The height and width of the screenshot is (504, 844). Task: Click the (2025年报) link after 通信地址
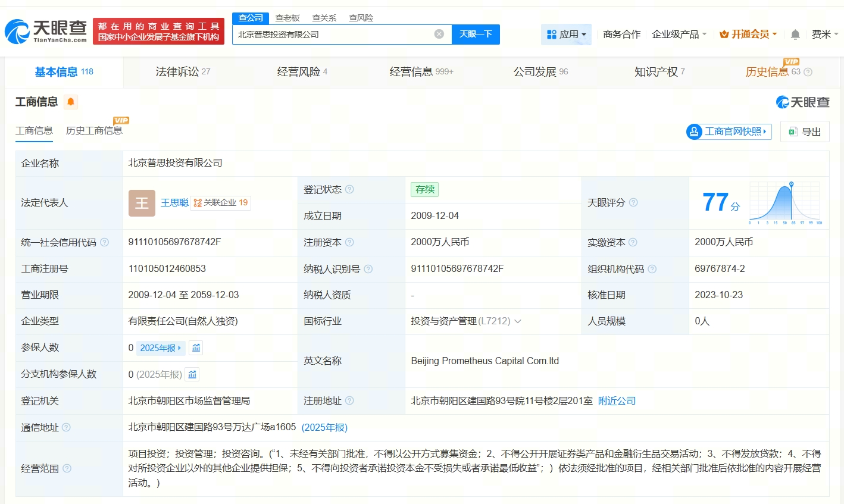coord(324,427)
